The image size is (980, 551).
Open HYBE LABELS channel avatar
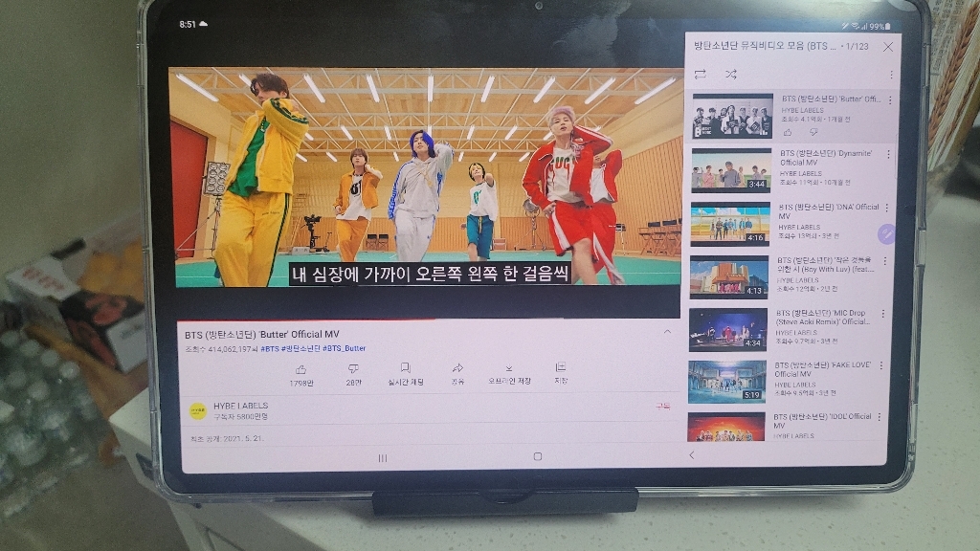click(x=198, y=410)
